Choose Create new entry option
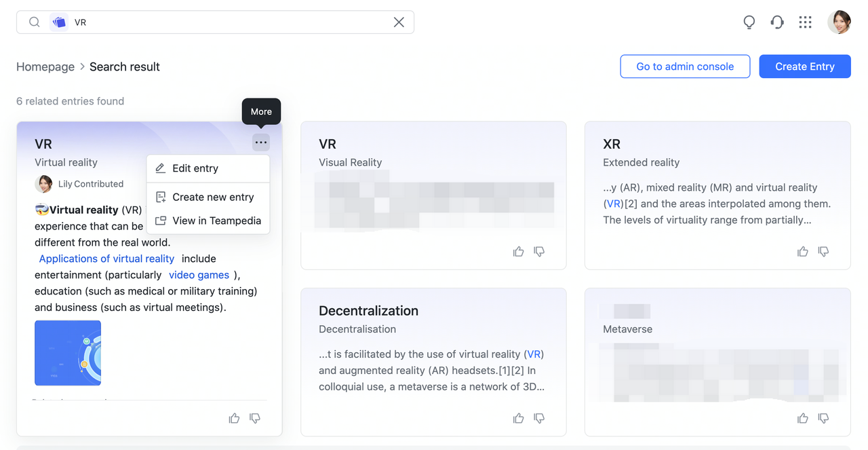The height and width of the screenshot is (450, 868). pos(213,197)
